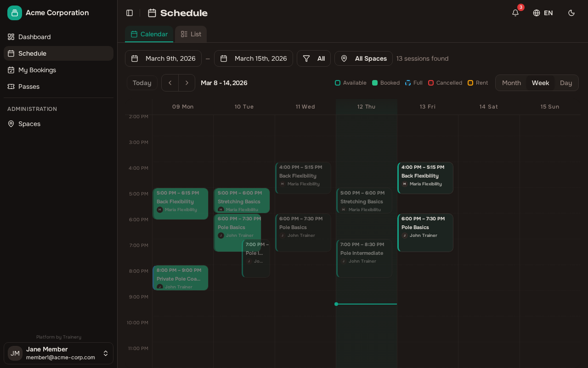The width and height of the screenshot is (588, 368).
Task: Switch to Month view
Action: point(511,83)
